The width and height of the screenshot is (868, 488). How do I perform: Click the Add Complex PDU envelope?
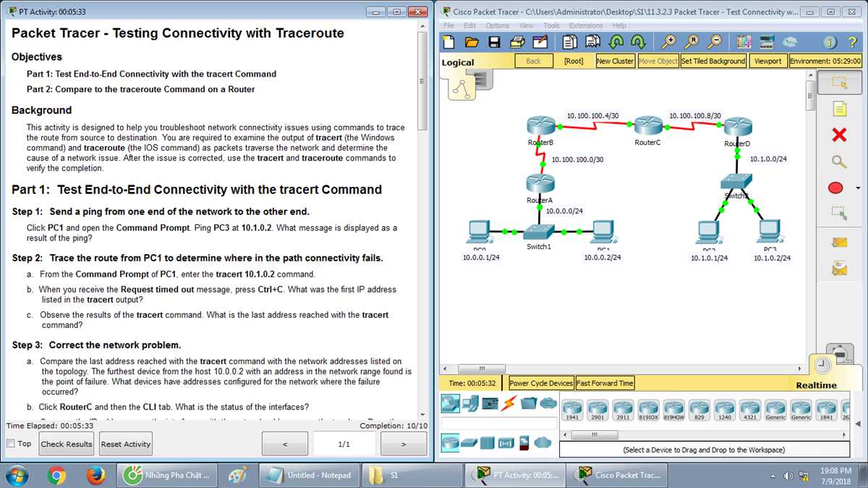pos(839,269)
